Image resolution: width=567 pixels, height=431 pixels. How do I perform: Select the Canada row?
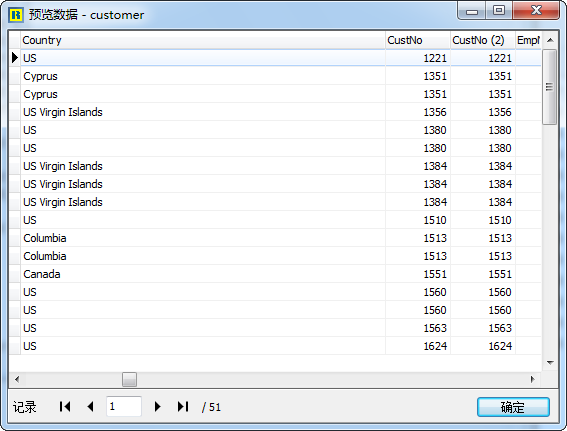point(275,274)
